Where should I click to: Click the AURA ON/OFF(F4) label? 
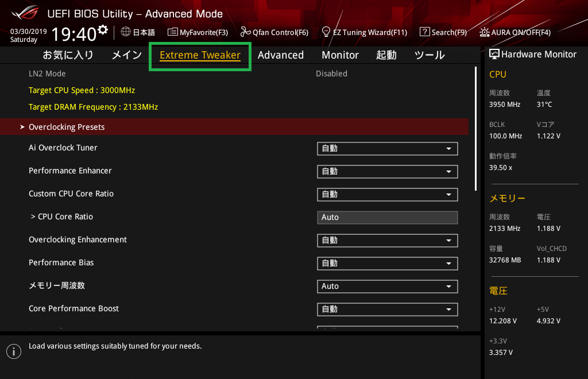pyautogui.click(x=521, y=32)
